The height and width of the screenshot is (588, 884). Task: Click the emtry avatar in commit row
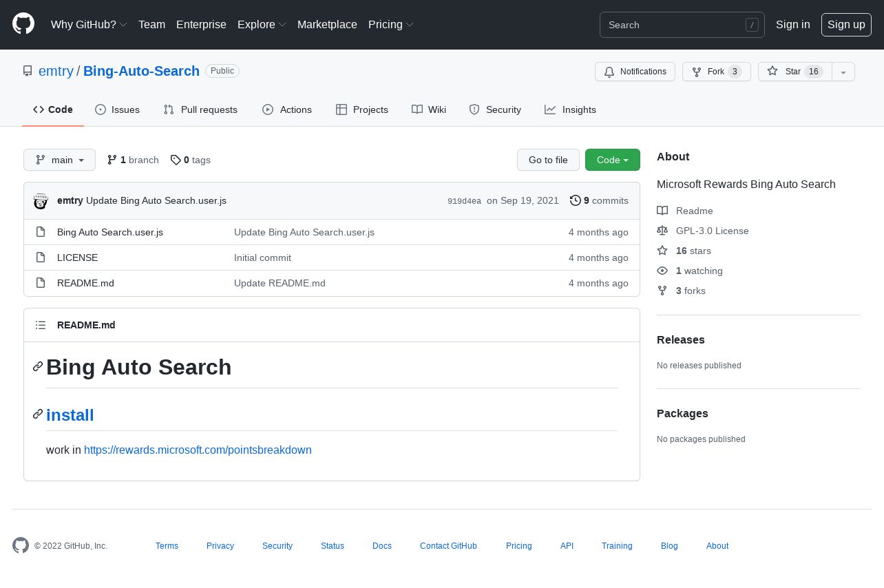[41, 201]
